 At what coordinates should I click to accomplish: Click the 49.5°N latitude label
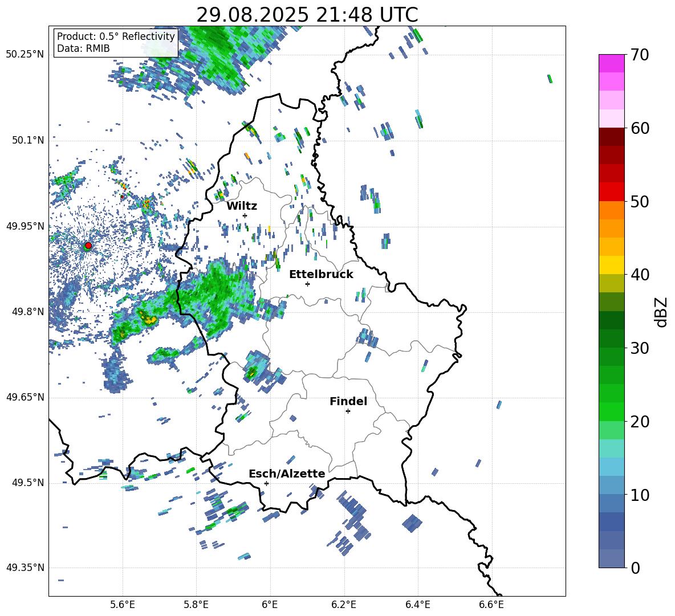28,483
